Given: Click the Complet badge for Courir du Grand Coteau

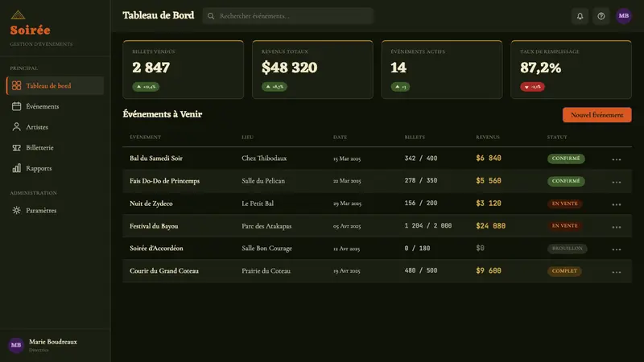Looking at the screenshot, I should 564,271.
